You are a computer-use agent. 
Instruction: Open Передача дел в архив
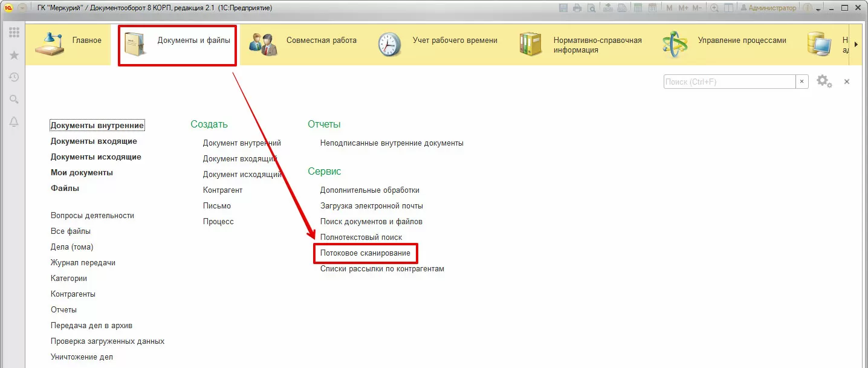(91, 326)
